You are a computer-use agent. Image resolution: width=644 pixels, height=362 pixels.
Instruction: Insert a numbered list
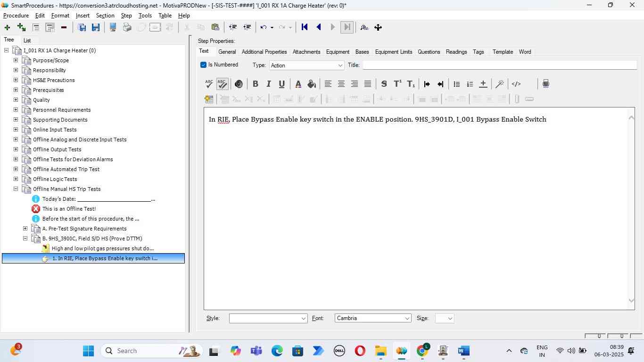click(470, 84)
